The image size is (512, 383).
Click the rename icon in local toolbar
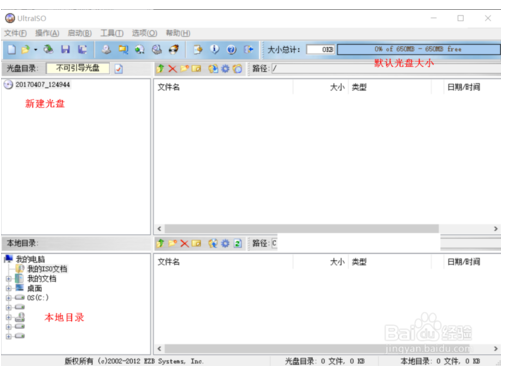[196, 243]
